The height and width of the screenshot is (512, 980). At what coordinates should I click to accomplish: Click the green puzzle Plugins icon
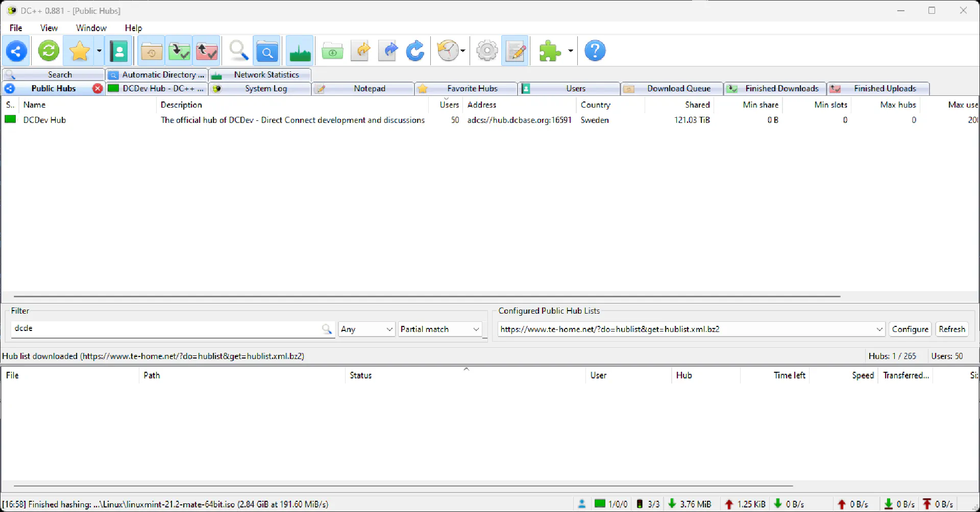(x=550, y=51)
